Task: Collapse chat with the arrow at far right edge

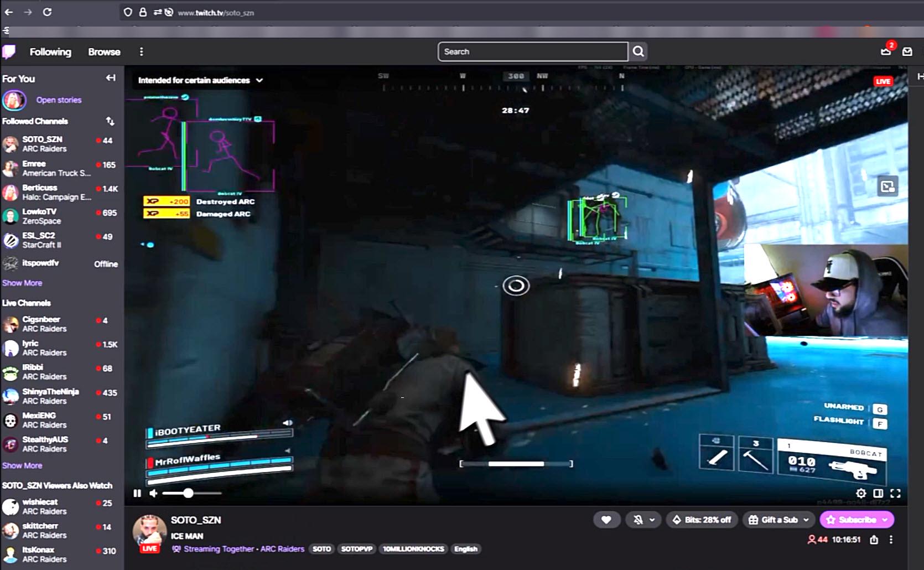Action: tap(920, 76)
